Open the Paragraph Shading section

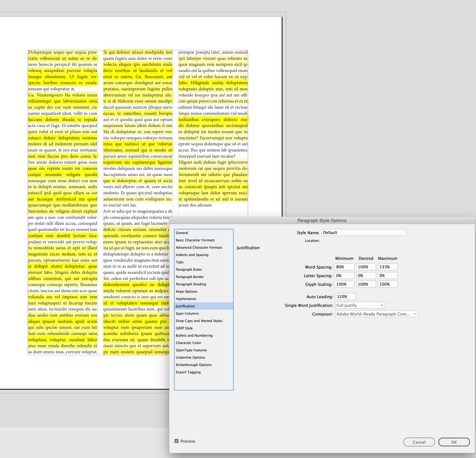point(191,284)
